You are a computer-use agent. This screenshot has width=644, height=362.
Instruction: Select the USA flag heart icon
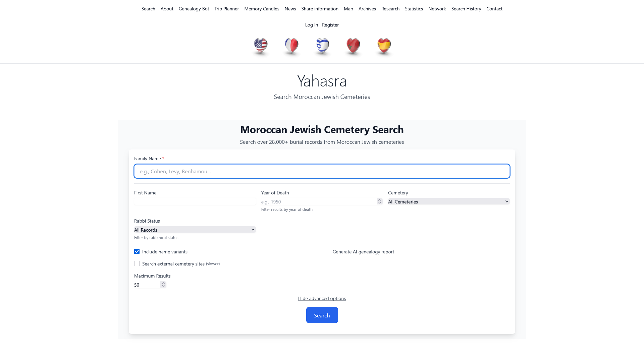point(261,46)
